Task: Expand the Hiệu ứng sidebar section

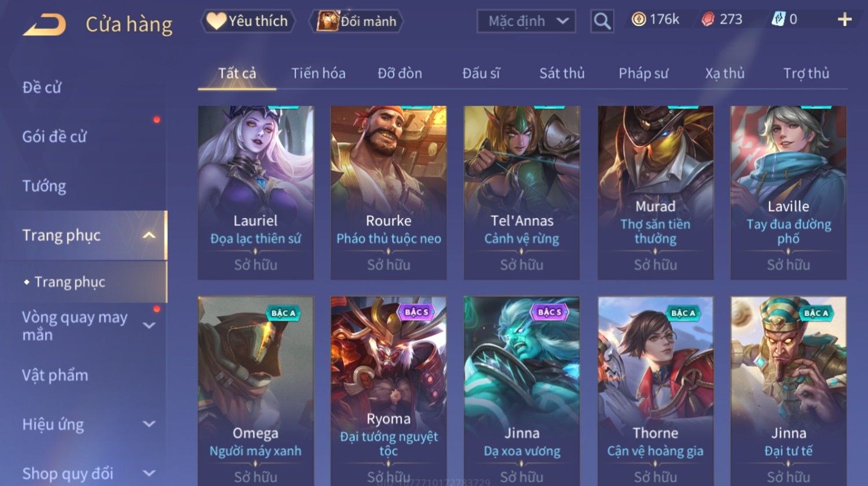Action: [149, 424]
